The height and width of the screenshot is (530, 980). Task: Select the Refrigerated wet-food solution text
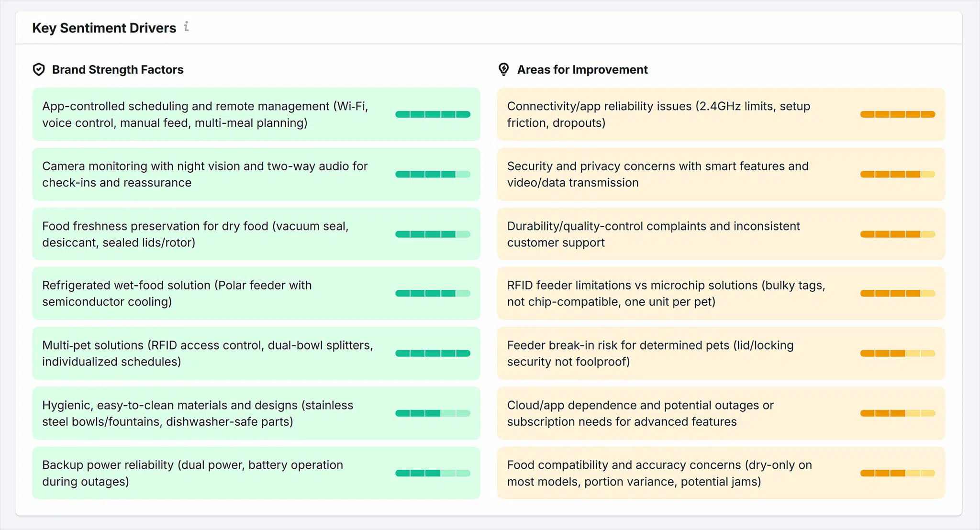[x=177, y=293]
